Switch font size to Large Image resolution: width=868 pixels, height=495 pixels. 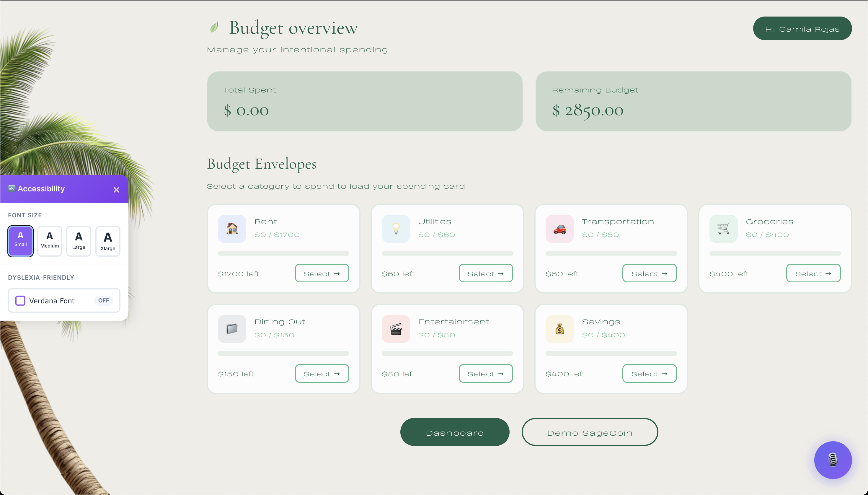pos(79,241)
